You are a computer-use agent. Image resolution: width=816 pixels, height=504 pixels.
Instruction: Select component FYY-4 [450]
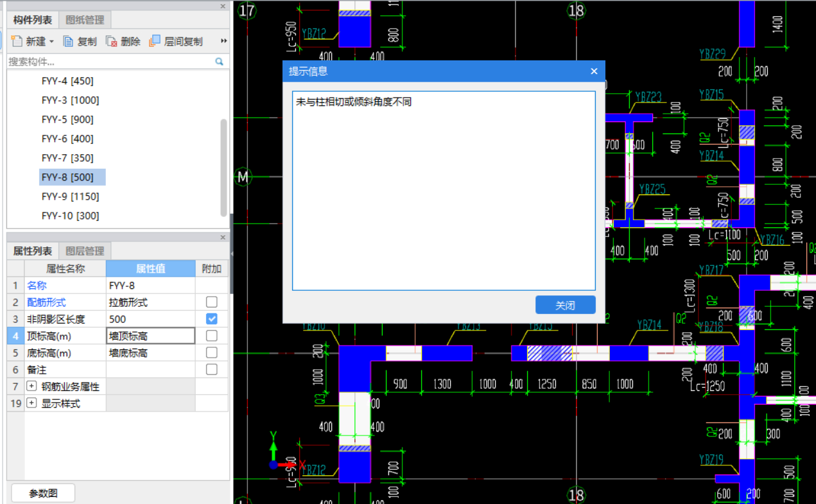(67, 81)
